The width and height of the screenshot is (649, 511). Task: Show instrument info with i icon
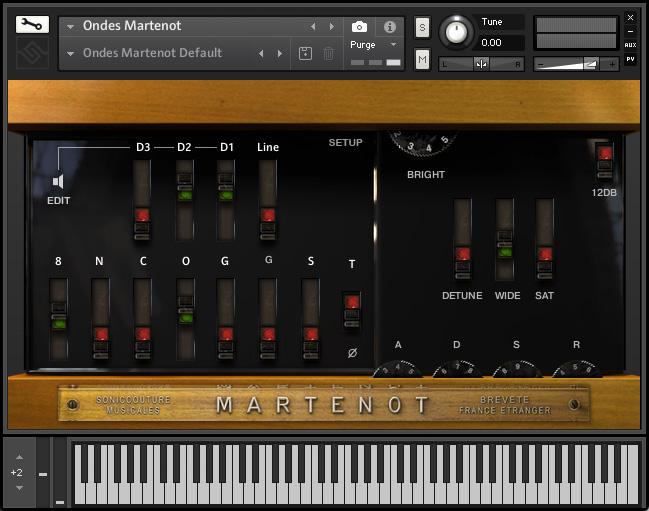click(389, 27)
